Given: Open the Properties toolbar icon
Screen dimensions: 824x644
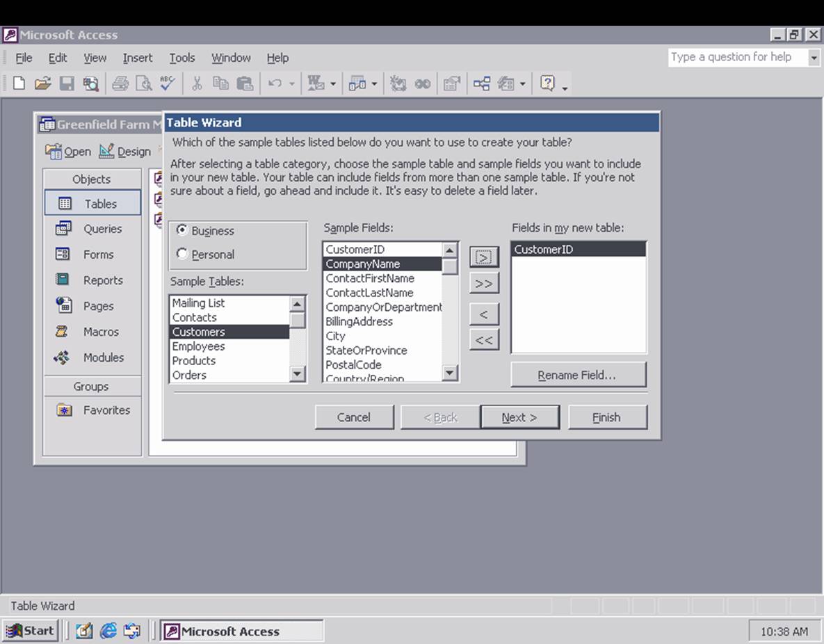Looking at the screenshot, I should click(x=452, y=83).
